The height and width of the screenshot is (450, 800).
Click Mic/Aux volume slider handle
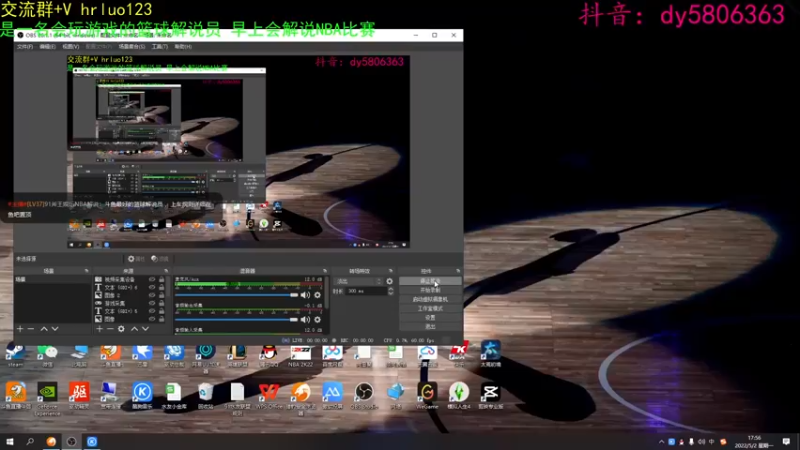click(294, 295)
